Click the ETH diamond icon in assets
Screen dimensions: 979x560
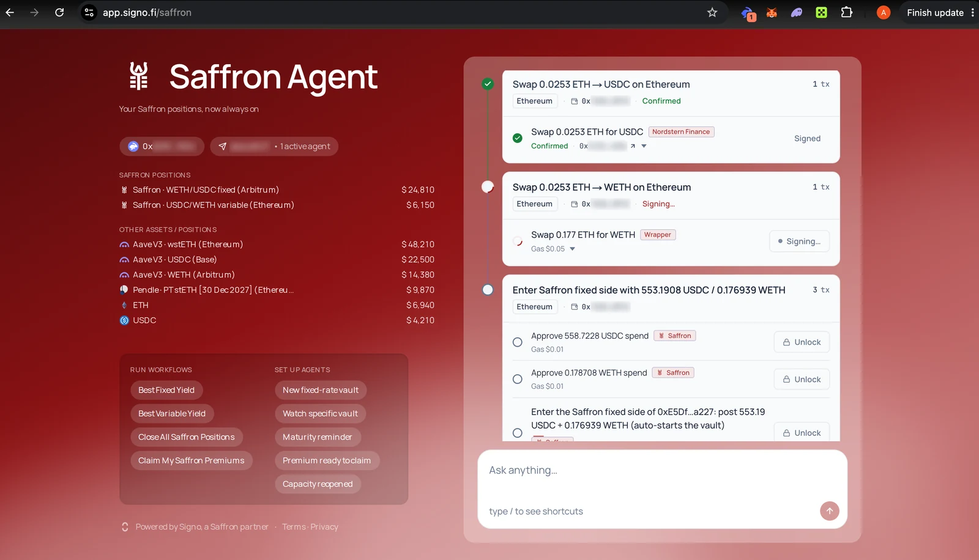[124, 305]
